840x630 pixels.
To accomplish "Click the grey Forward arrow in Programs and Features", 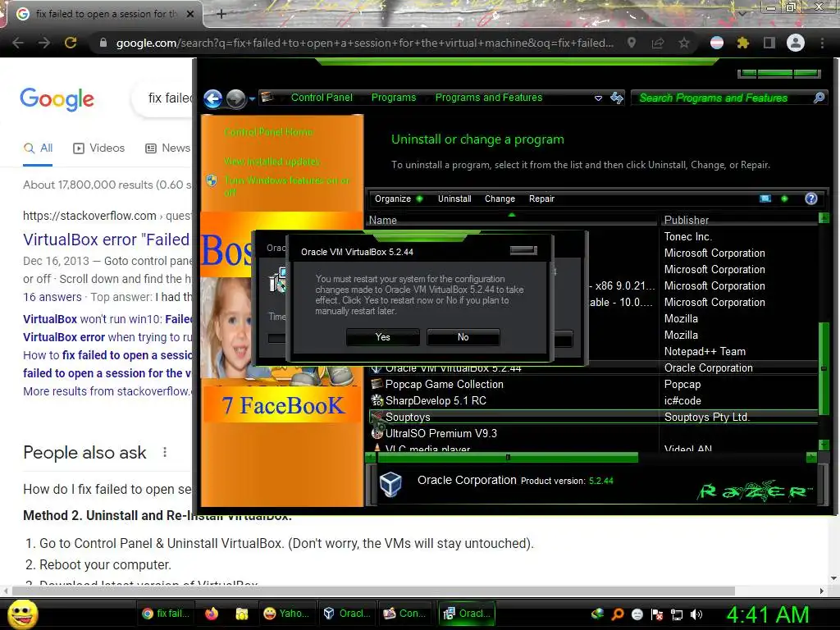I will [x=235, y=98].
